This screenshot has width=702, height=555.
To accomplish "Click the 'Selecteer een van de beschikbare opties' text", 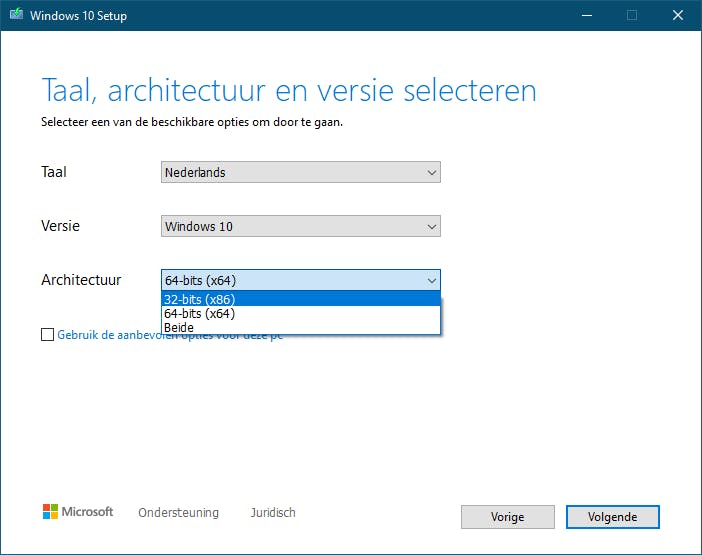I will (192, 122).
